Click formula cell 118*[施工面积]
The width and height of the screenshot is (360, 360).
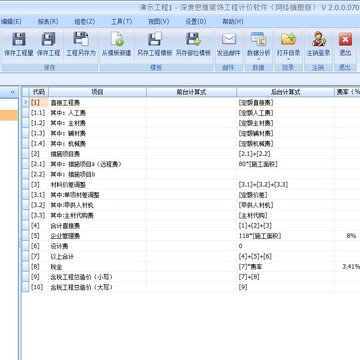(x=285, y=236)
